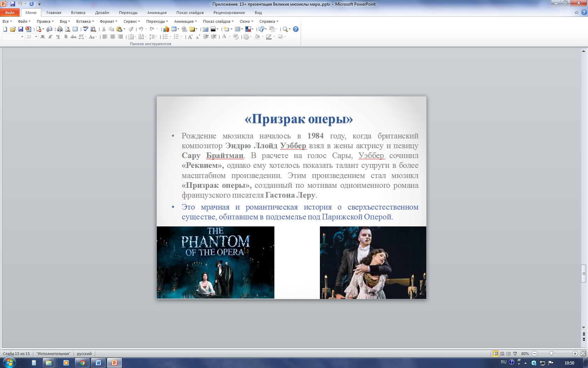Click the Insert Table icon
Viewport: 588px width, 368px height.
tap(174, 29)
